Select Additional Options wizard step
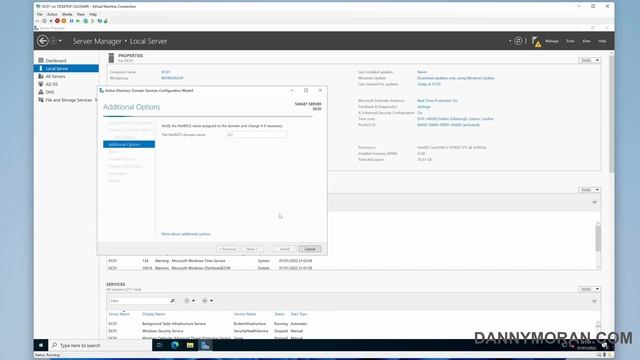Image resolution: width=640 pixels, height=360 pixels. pos(129,144)
